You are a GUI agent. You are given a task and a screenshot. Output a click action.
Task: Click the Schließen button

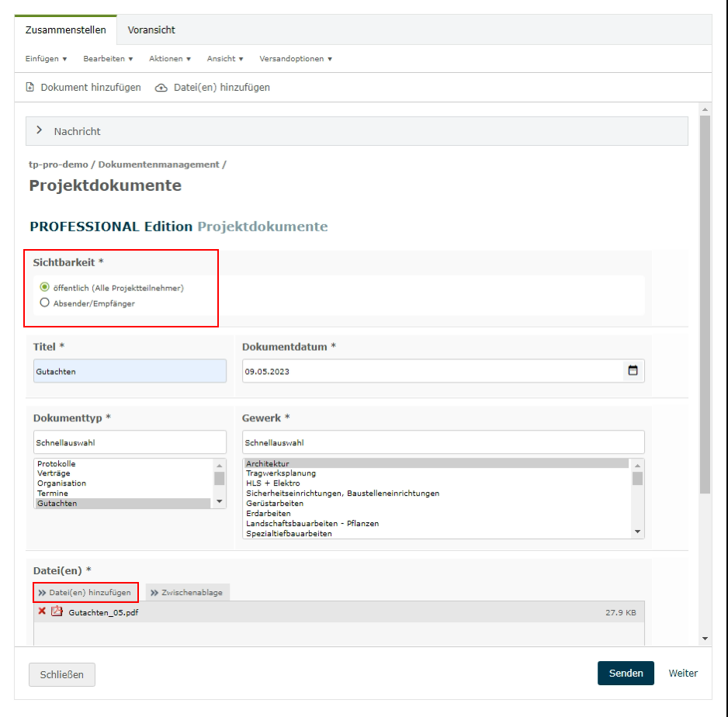(61, 675)
